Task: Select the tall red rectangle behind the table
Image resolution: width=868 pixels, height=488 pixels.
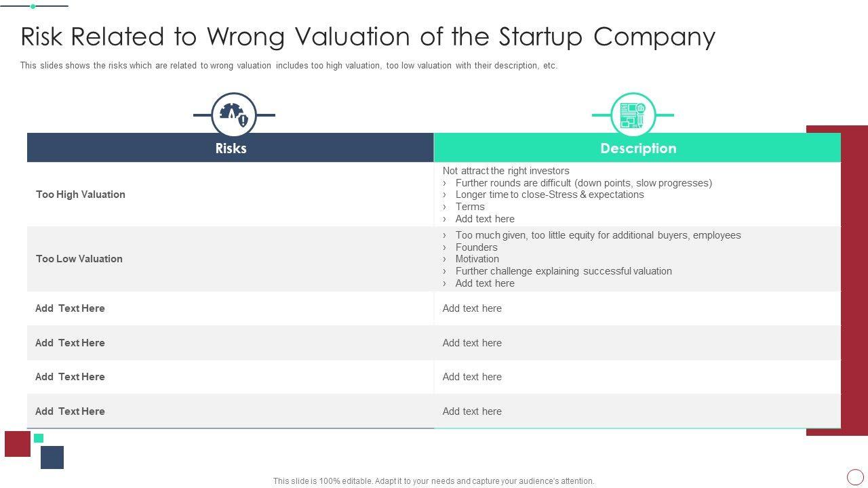Action: pyautogui.click(x=853, y=271)
